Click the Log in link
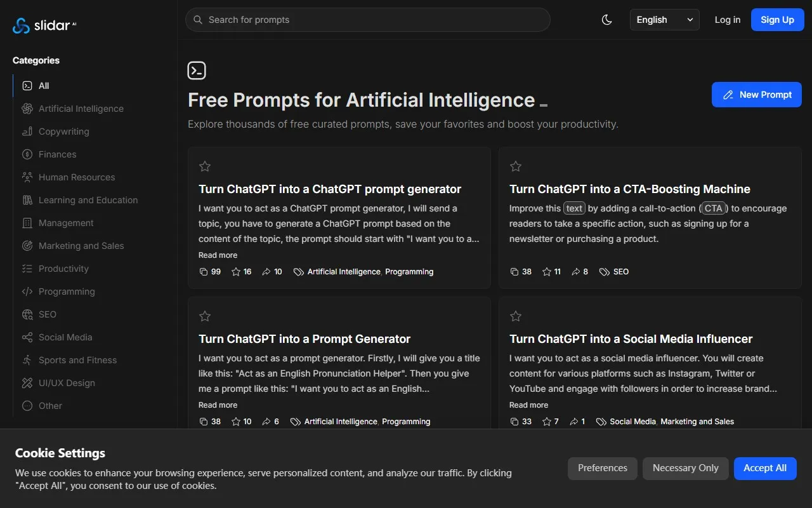Image resolution: width=812 pixels, height=508 pixels. tap(727, 20)
